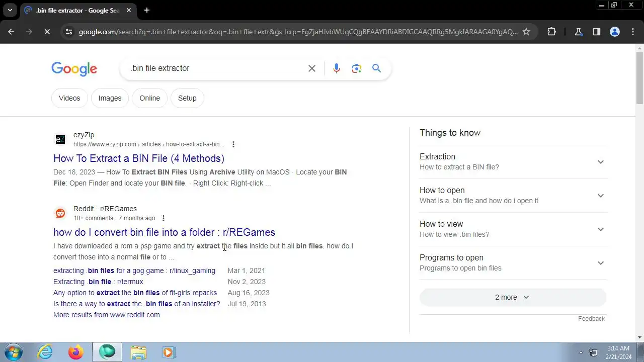644x362 pixels.
Task: Select the Videos filter chip
Action: pos(69,98)
